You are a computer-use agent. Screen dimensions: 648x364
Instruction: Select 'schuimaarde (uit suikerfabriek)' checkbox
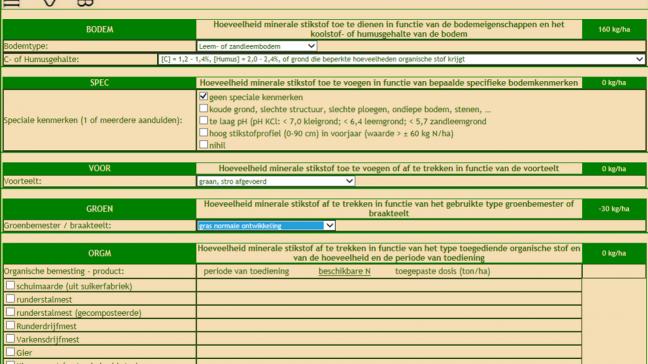click(x=10, y=285)
